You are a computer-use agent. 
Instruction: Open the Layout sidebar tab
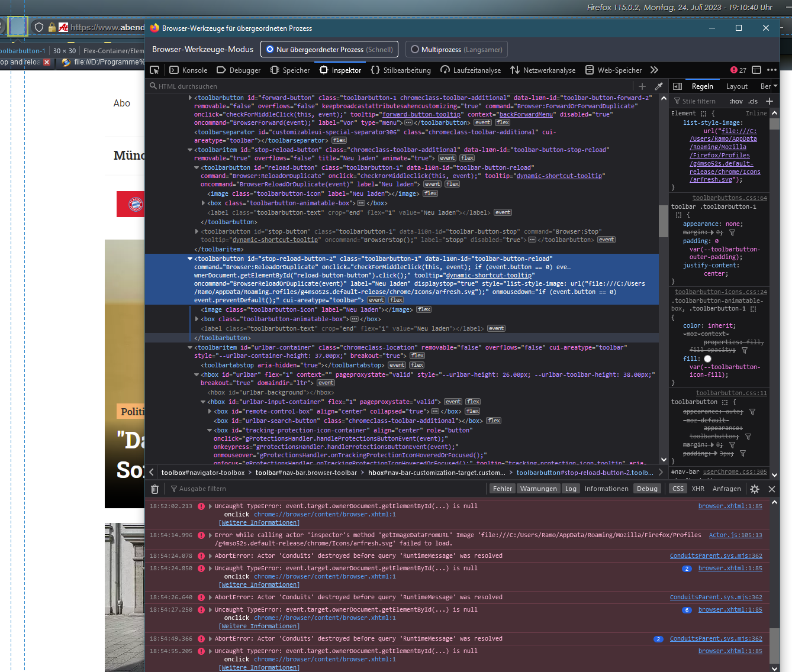tap(737, 86)
